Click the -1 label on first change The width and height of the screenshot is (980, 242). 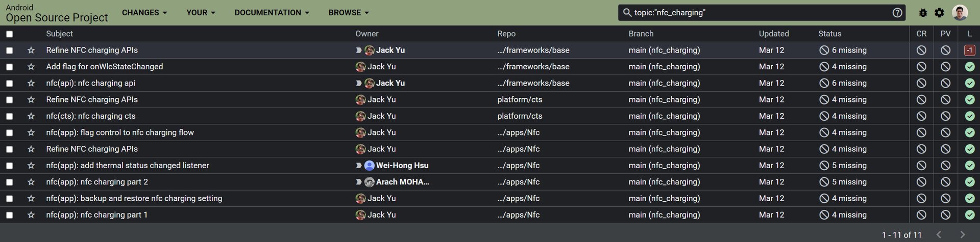pyautogui.click(x=970, y=50)
